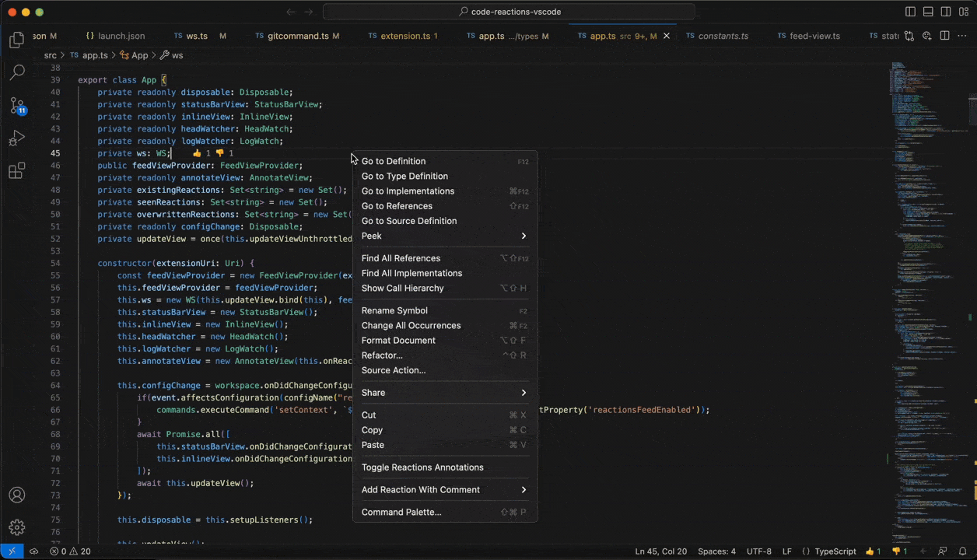Select Source Action...
This screenshot has height=560, width=977.
click(445, 370)
